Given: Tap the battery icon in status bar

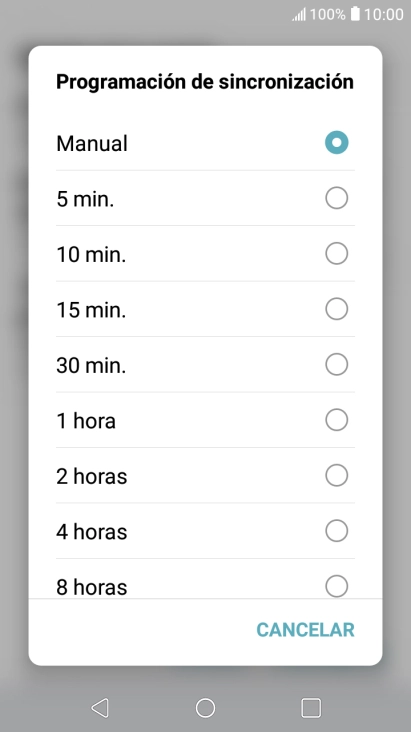Looking at the screenshot, I should (355, 14).
